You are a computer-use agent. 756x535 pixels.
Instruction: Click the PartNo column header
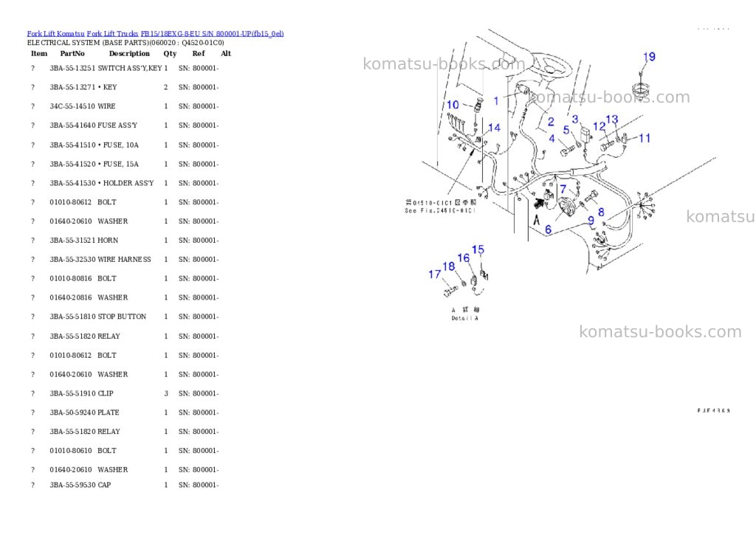pos(72,53)
